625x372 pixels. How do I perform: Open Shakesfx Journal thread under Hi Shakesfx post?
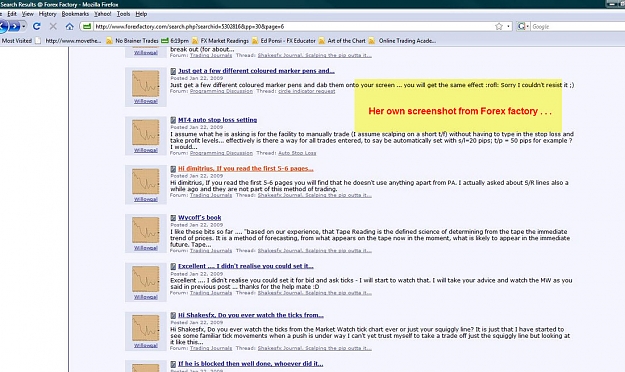click(314, 348)
